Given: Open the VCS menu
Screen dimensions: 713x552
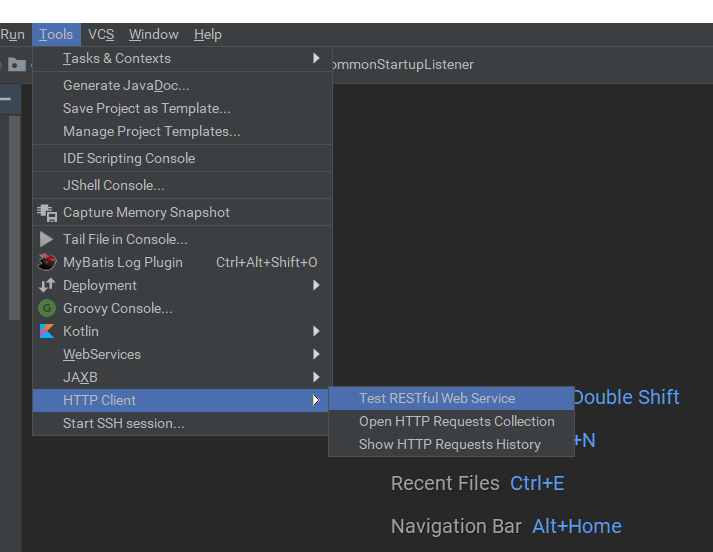Looking at the screenshot, I should (x=101, y=35).
